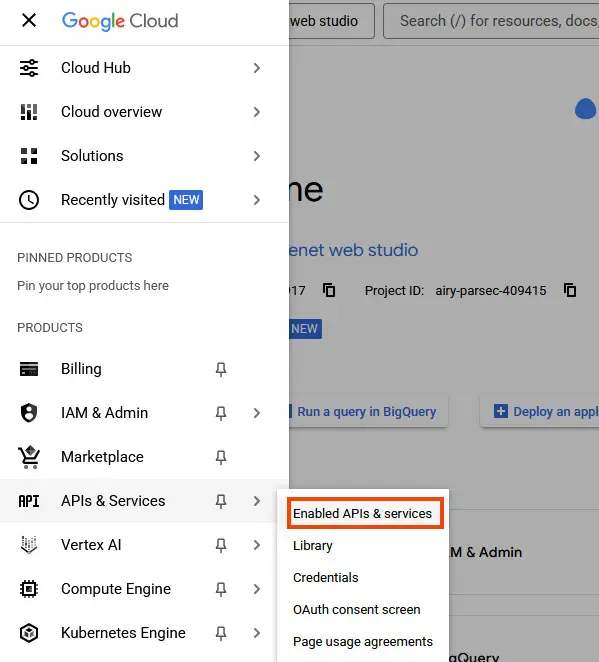Pin Billing to pinned products
The image size is (599, 662).
[221, 369]
